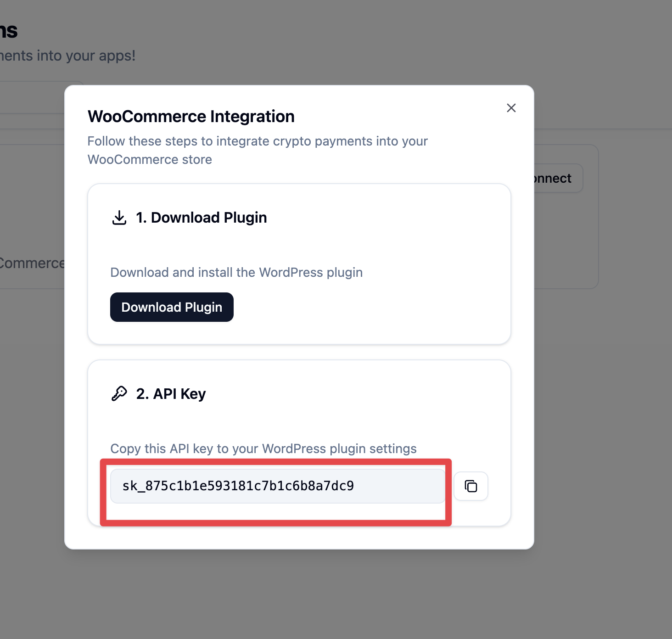
Task: Click the copy API key icon
Action: [x=470, y=486]
